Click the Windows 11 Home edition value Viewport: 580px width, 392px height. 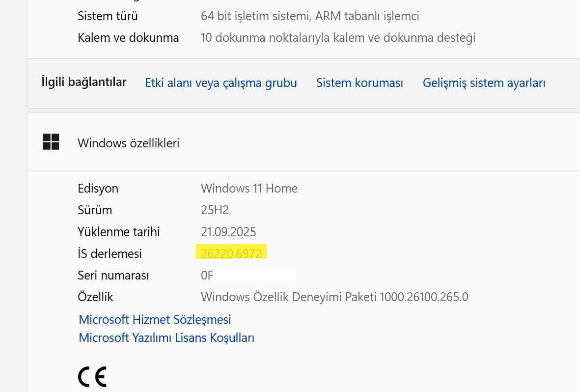click(x=249, y=189)
